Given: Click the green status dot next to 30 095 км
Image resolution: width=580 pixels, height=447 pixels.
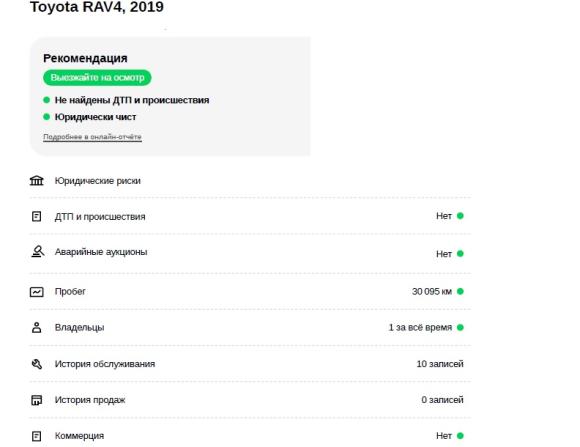Looking at the screenshot, I should tap(460, 291).
